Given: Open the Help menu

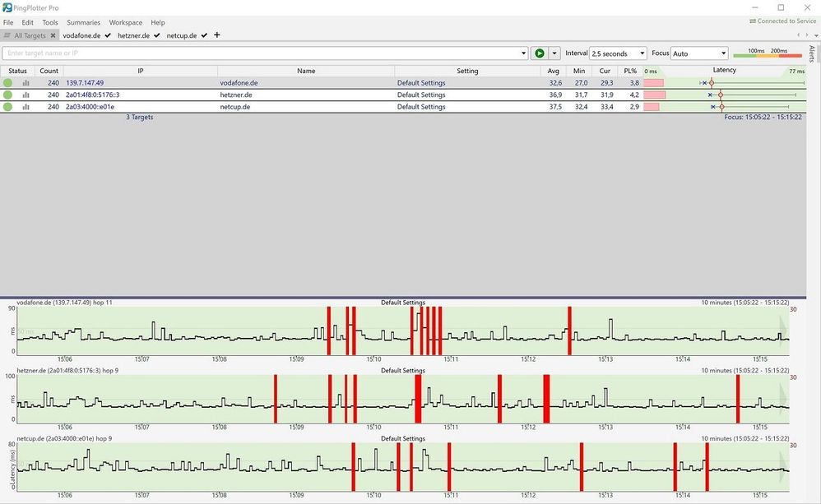Looking at the screenshot, I should tap(158, 22).
